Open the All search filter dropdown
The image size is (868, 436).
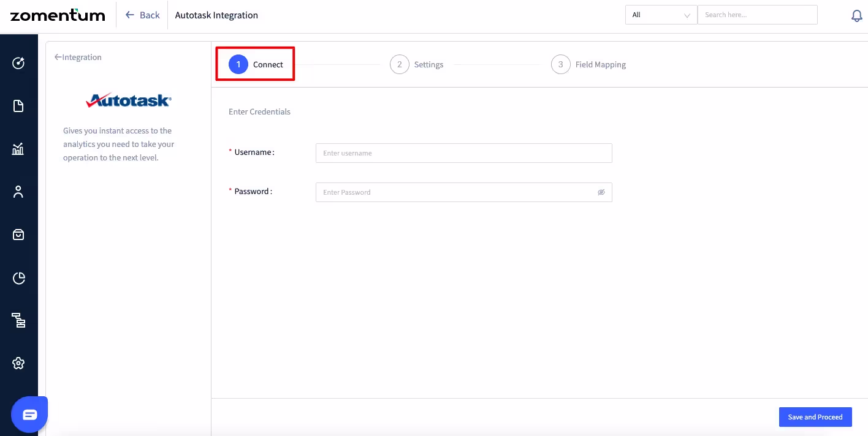click(x=661, y=15)
